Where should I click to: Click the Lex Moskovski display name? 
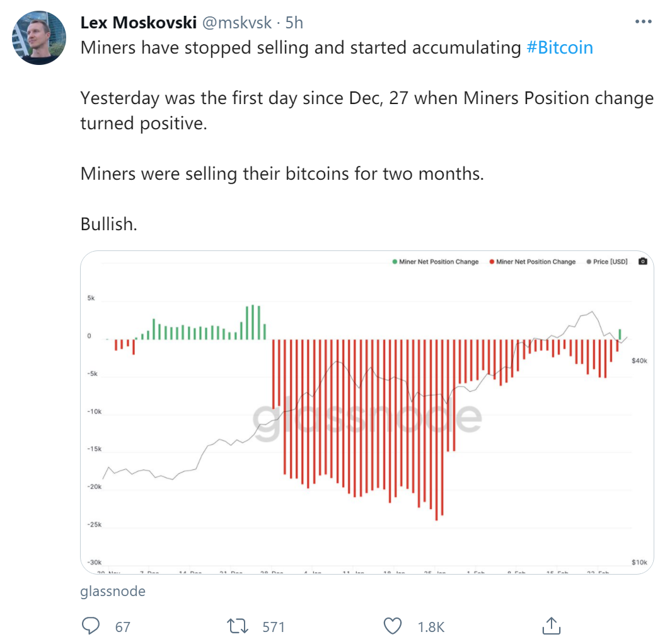[x=139, y=23]
